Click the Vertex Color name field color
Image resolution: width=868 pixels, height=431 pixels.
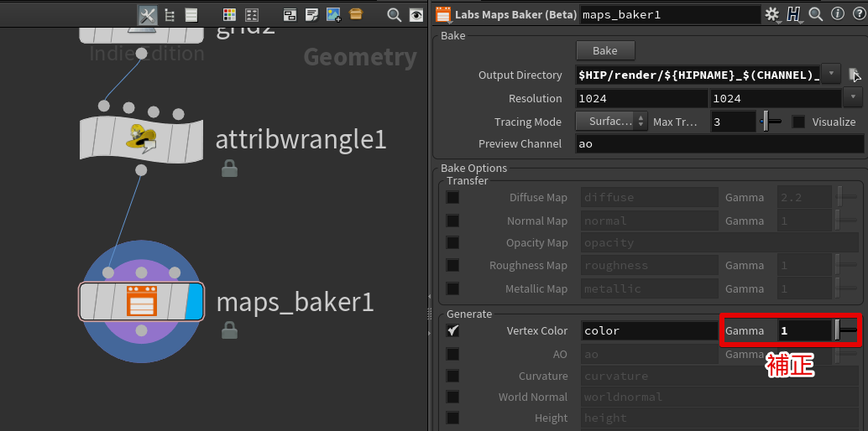[650, 331]
